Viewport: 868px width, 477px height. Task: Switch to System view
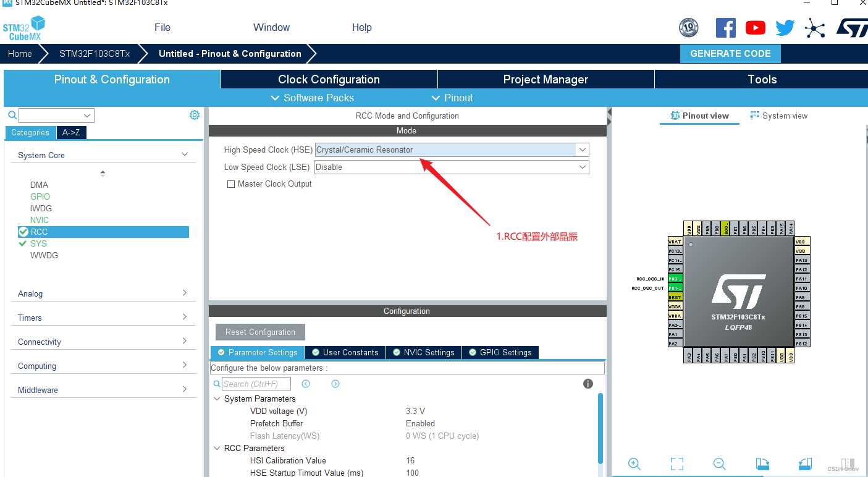pos(779,116)
